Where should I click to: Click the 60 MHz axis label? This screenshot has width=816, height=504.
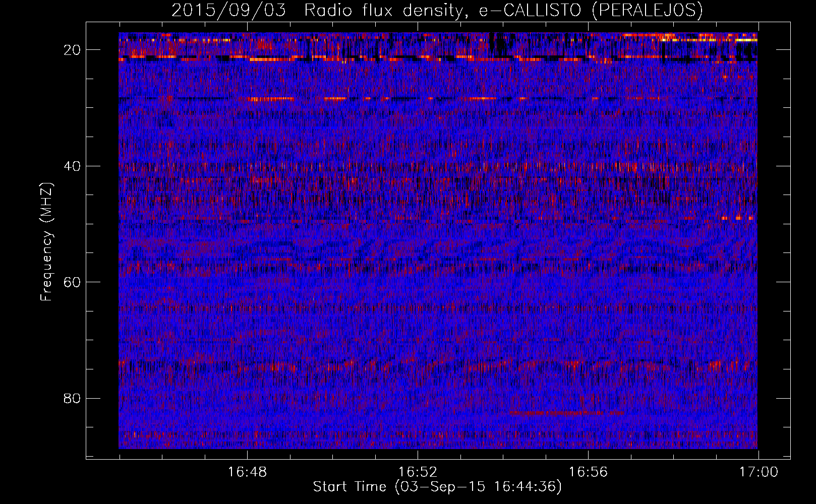[x=73, y=282]
